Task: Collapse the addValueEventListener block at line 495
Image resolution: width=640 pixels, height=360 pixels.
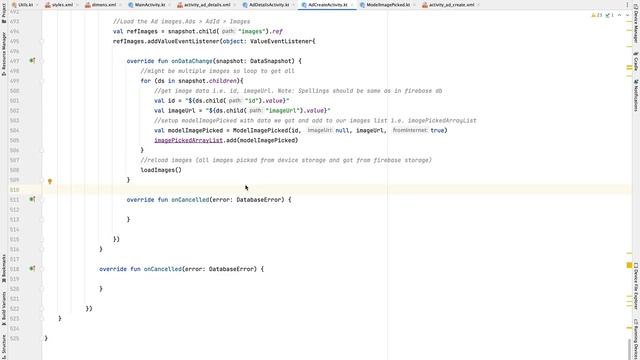Action: pos(42,41)
